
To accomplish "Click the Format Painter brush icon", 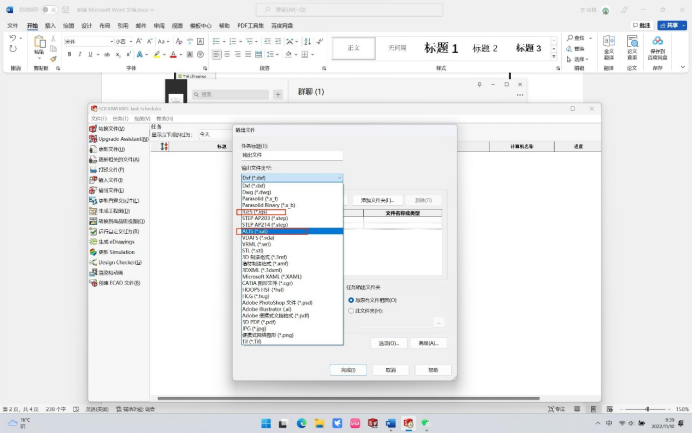I will coord(53,59).
